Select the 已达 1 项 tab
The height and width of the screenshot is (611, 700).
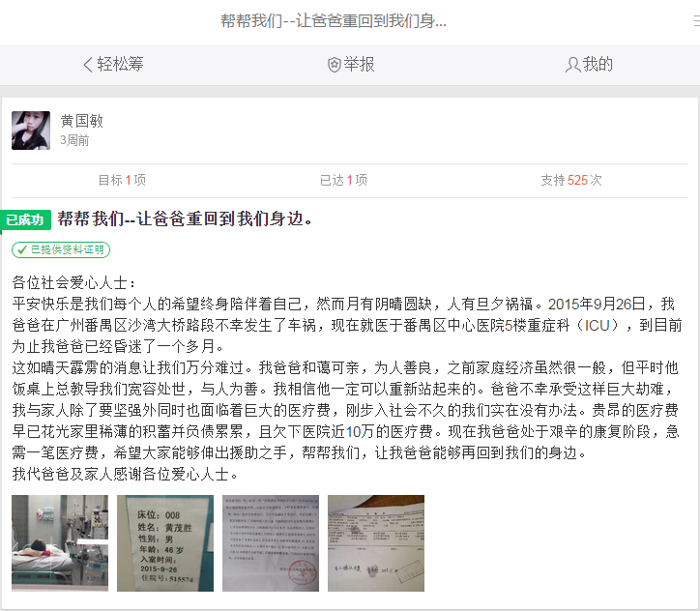[343, 181]
